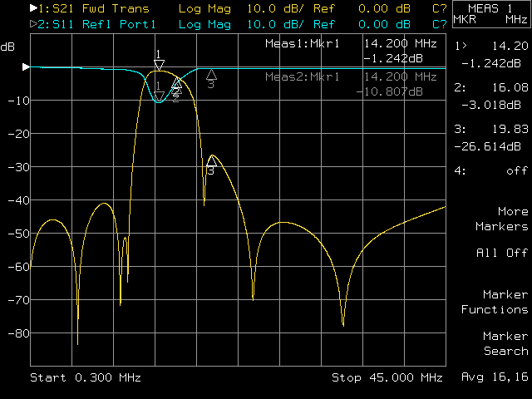Click the Avg 16,16 averaging indicator
Image resolution: width=532 pixels, height=399 pixels.
(495, 377)
